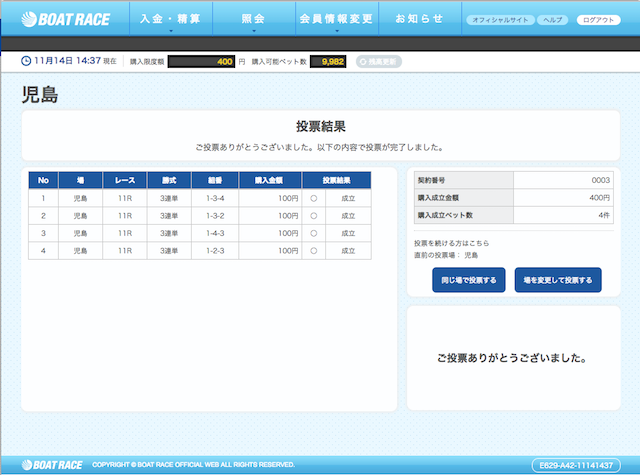This screenshot has width=640, height=475.
Task: Click the No column header
Action: pyautogui.click(x=43, y=180)
